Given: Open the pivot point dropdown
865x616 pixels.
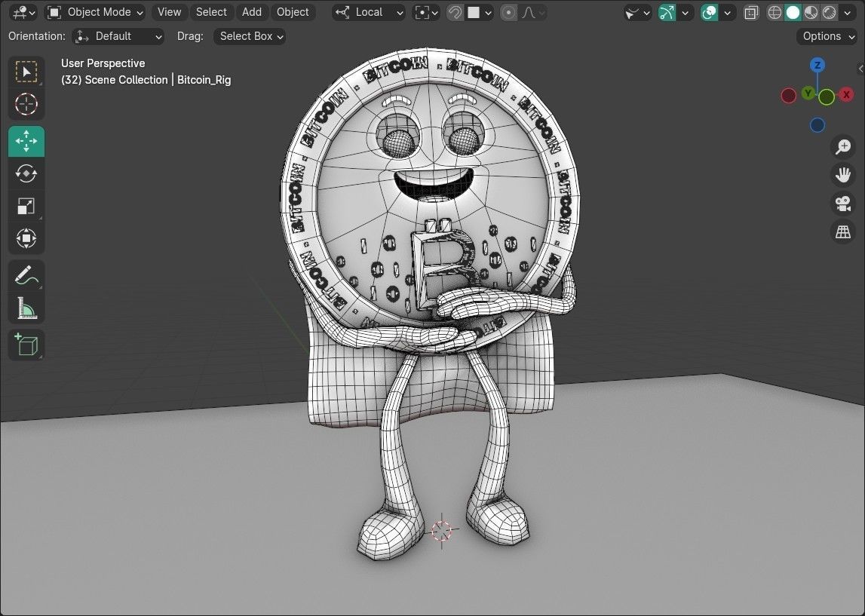Looking at the screenshot, I should (426, 12).
